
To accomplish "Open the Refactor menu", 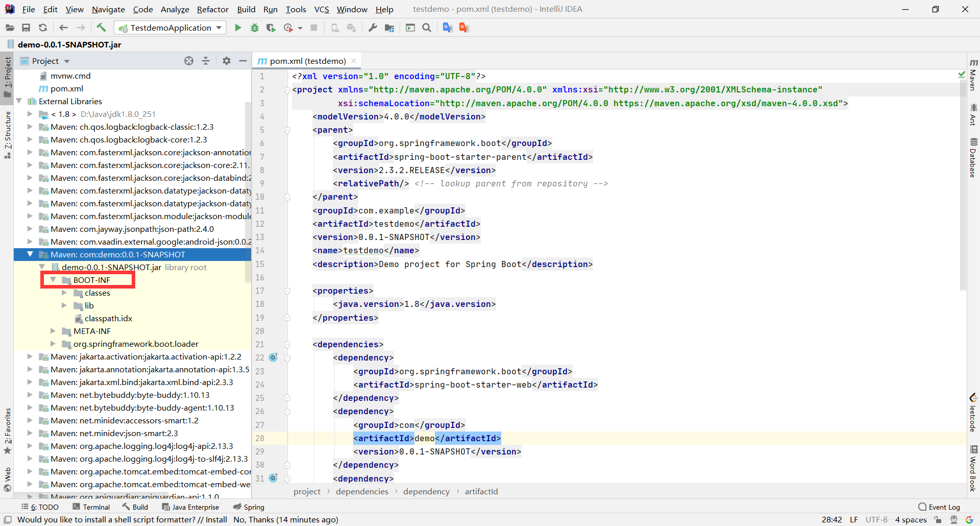I will pos(213,9).
